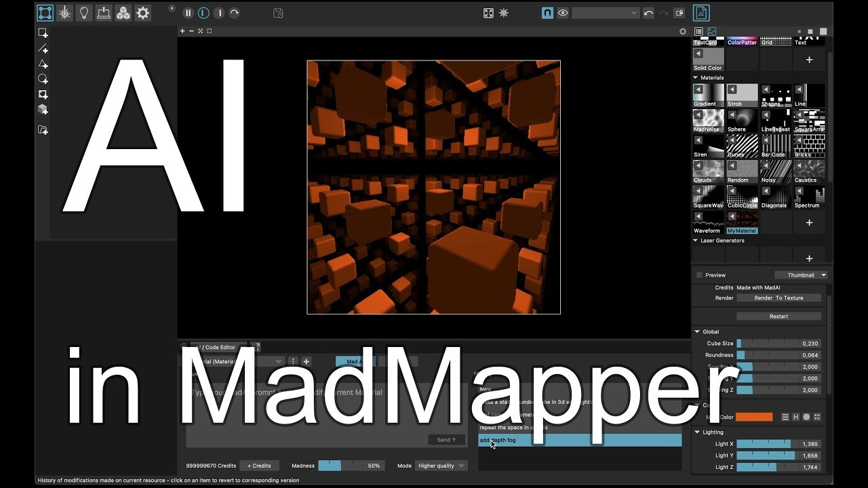868x488 pixels.
Task: Click the orange Color swatch
Action: [754, 417]
